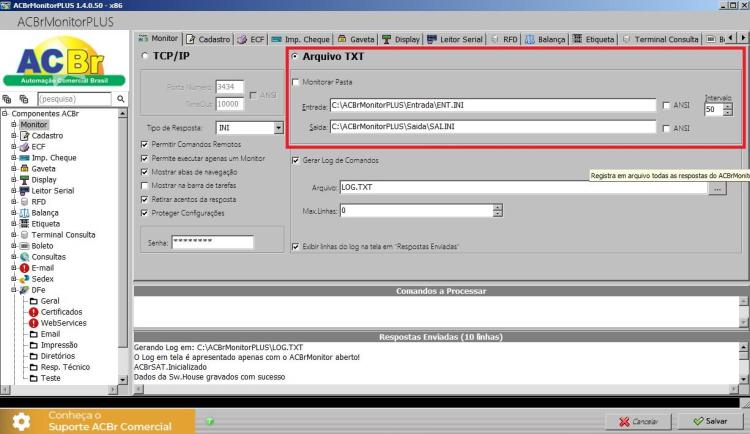This screenshot has width=750, height=434.
Task: Click the expand-all tree icon
Action: tap(7, 99)
